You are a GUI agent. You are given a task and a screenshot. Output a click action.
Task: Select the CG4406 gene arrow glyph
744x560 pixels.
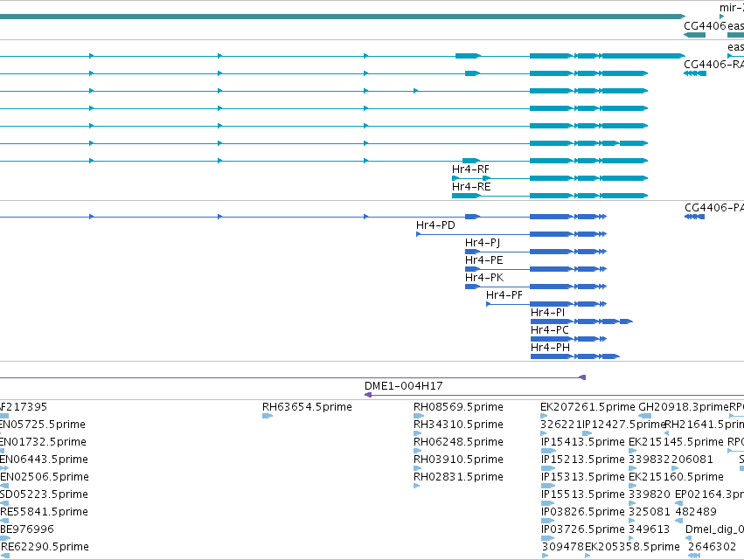pyautogui.click(x=695, y=35)
